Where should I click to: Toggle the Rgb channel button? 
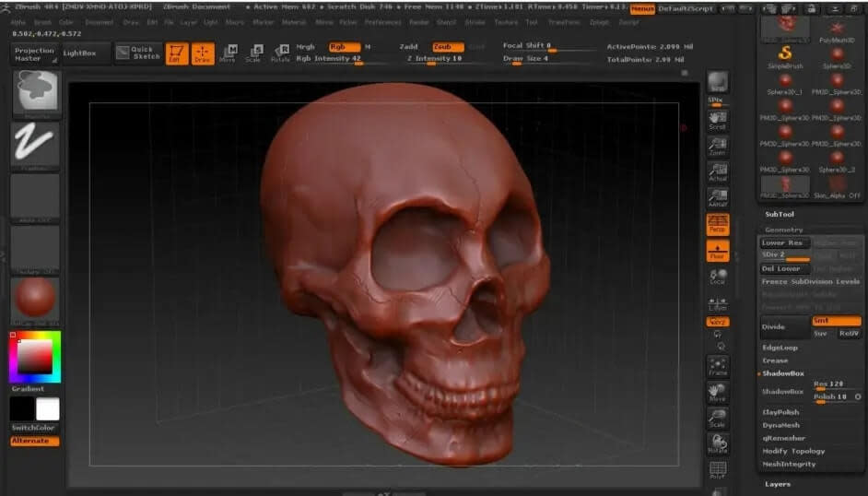(x=344, y=46)
